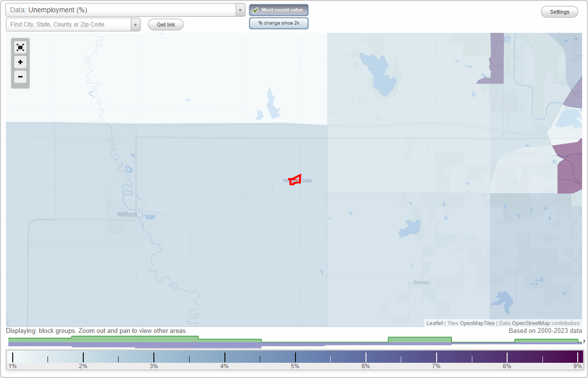Click the red flag marker near Pleasant Dale
The height and width of the screenshot is (378, 588).
294,179
